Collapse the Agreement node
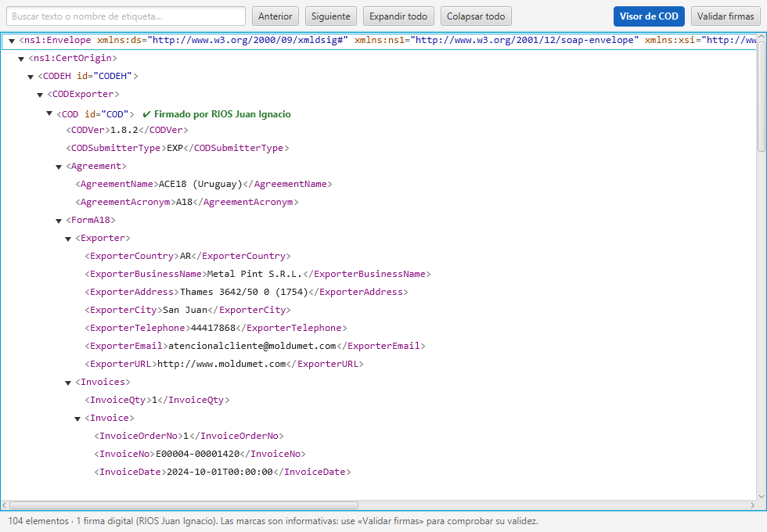767x532 pixels. 59,167
